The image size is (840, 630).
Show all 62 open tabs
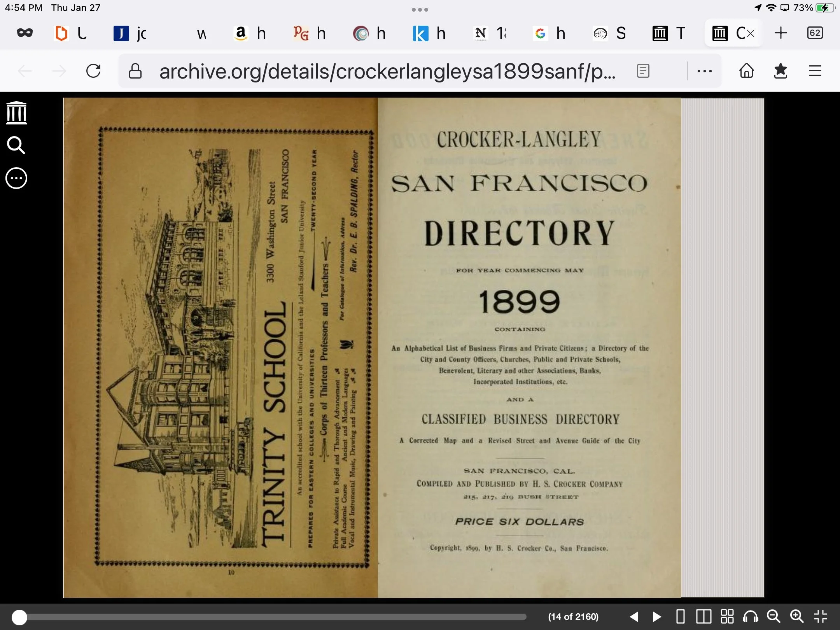(x=815, y=33)
